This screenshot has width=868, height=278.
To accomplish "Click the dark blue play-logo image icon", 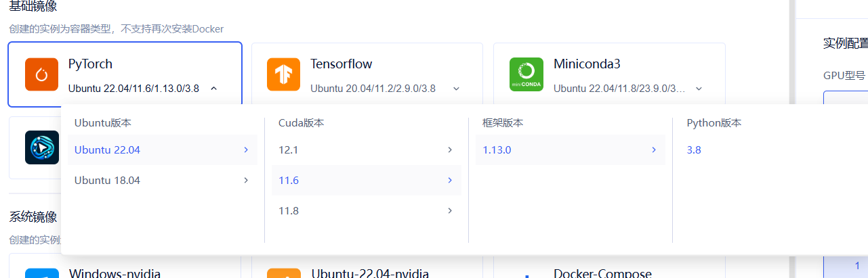I will pyautogui.click(x=42, y=147).
